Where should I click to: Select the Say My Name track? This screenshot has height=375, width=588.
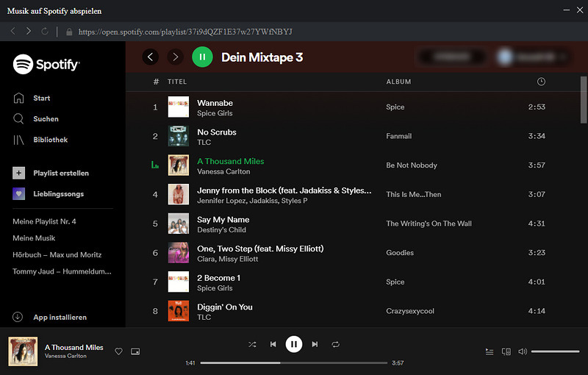pyautogui.click(x=223, y=220)
